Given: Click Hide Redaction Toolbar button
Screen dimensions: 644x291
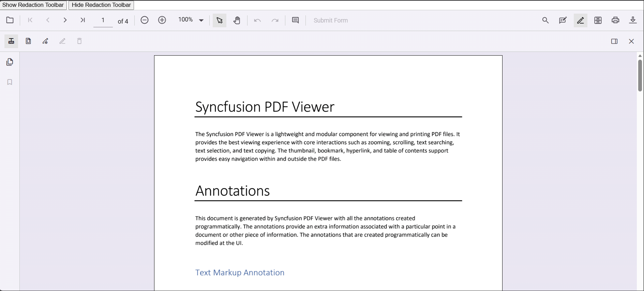Looking at the screenshot, I should [101, 5].
